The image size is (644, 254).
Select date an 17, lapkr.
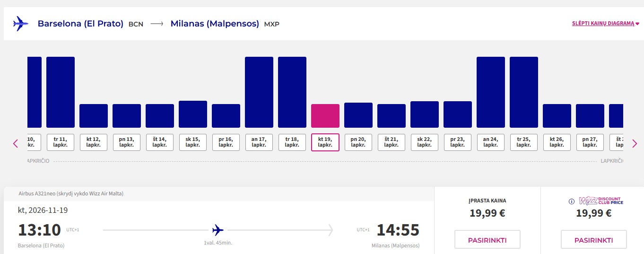coord(259,142)
